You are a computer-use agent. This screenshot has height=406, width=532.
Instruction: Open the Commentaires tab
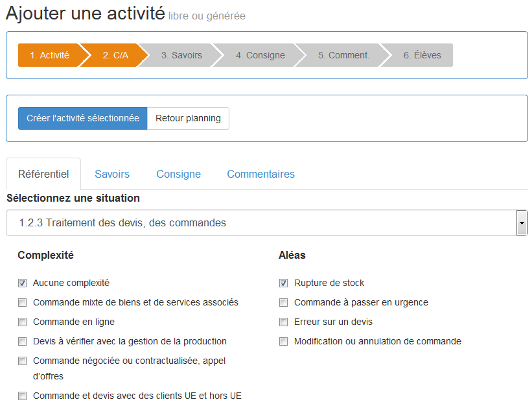[260, 174]
